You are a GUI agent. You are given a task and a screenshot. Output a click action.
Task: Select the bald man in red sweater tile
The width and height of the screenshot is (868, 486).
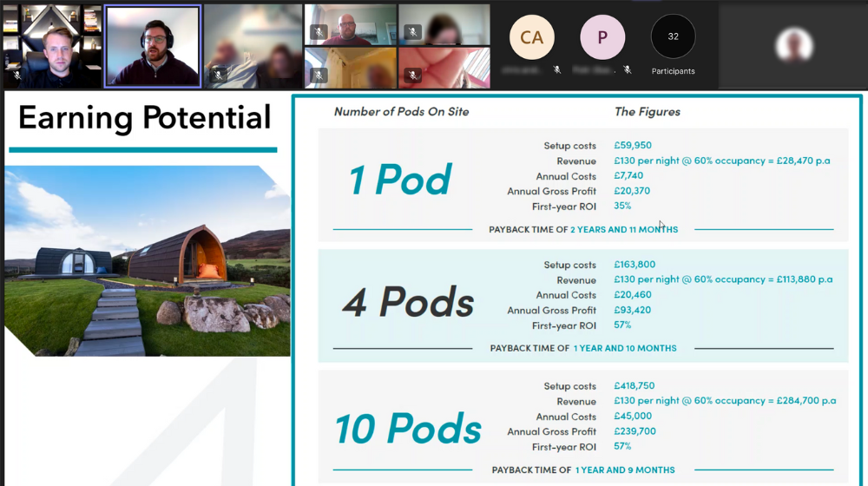[351, 25]
